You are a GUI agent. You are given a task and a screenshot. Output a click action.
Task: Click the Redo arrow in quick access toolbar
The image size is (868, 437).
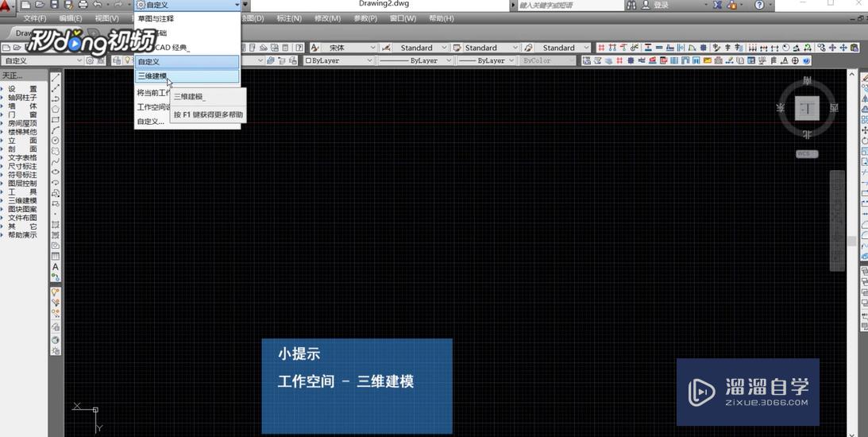pos(118,5)
